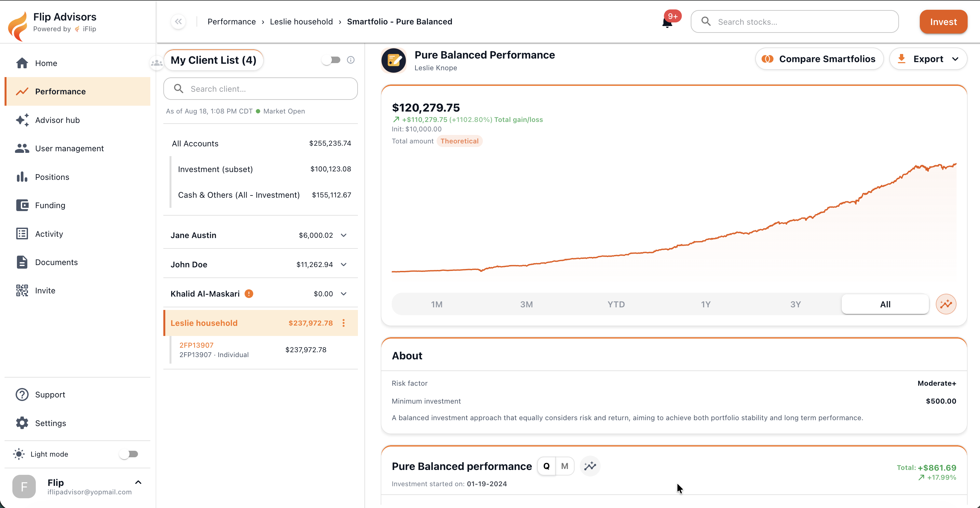This screenshot has width=980, height=508.
Task: Select the 1M chart range
Action: 437,304
